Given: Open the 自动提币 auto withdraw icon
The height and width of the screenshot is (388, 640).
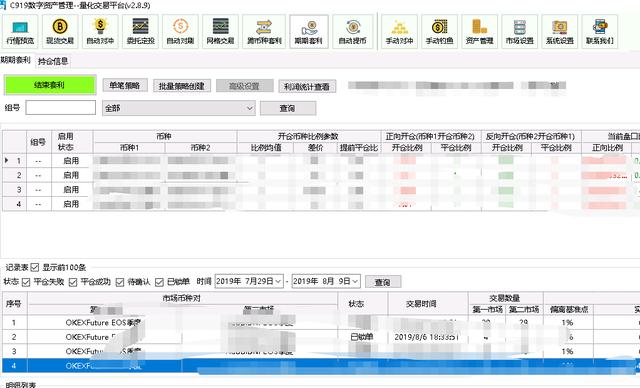Looking at the screenshot, I should pos(353,31).
